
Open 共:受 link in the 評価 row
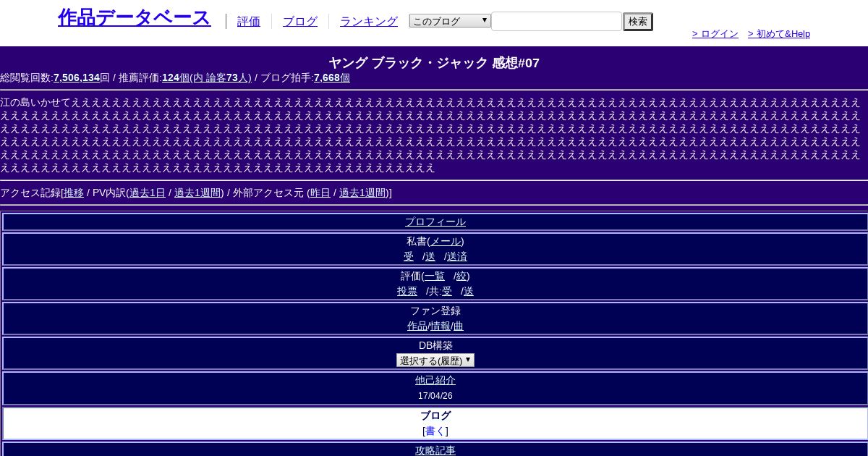pos(447,291)
